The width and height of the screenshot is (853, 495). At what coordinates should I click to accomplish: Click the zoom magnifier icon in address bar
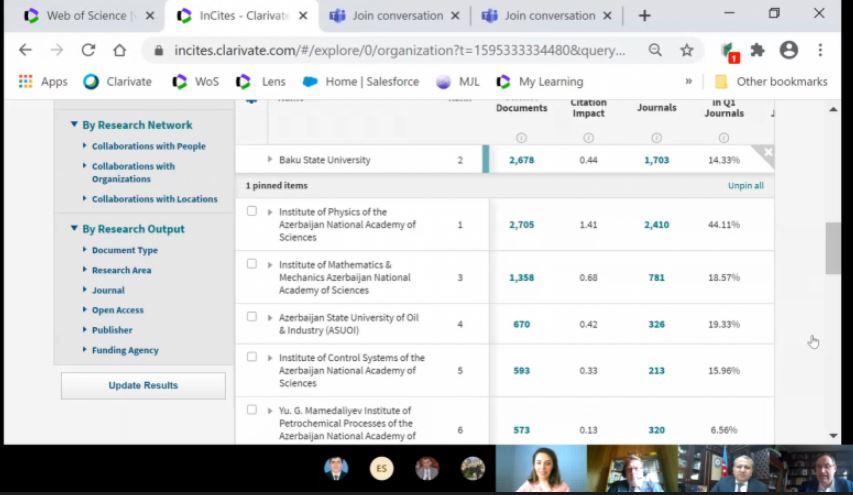click(655, 50)
